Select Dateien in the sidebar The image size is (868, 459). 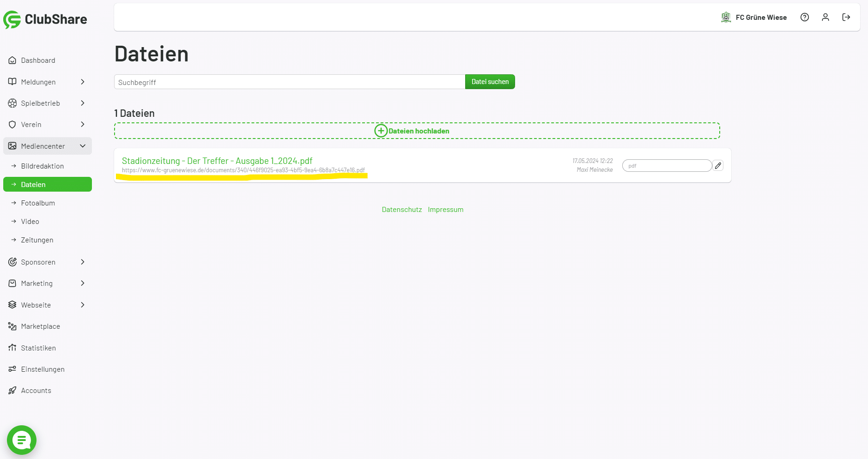point(48,184)
